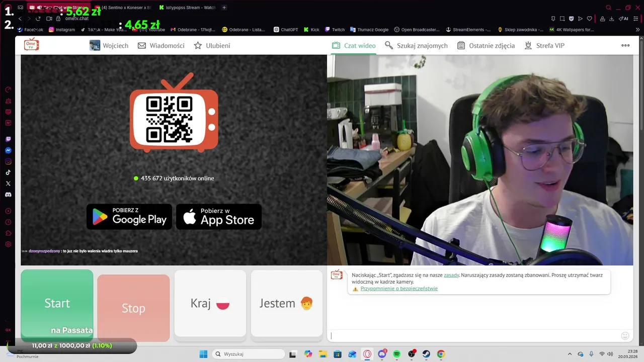Open the Windows Start menu
Image resolution: width=644 pixels, height=362 pixels.
point(203,354)
